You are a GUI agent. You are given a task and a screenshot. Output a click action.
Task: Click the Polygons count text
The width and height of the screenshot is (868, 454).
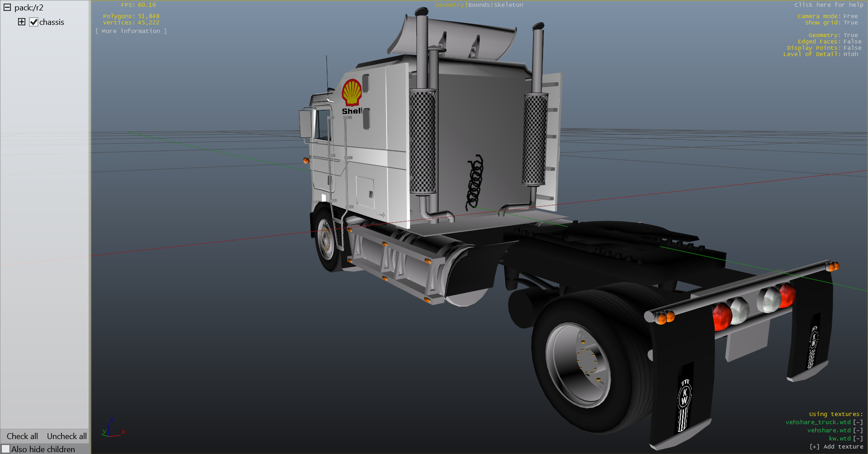pos(131,16)
